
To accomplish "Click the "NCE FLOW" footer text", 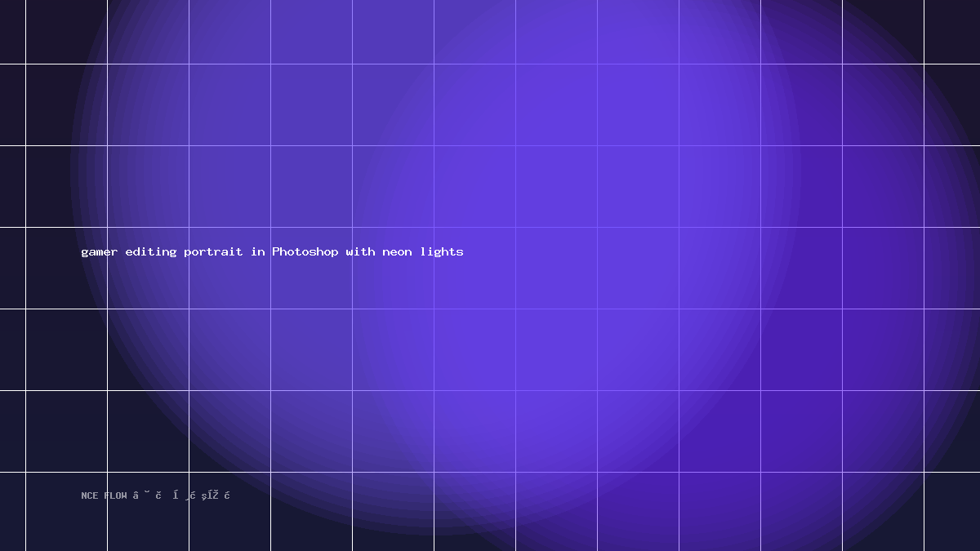I will click(x=105, y=495).
